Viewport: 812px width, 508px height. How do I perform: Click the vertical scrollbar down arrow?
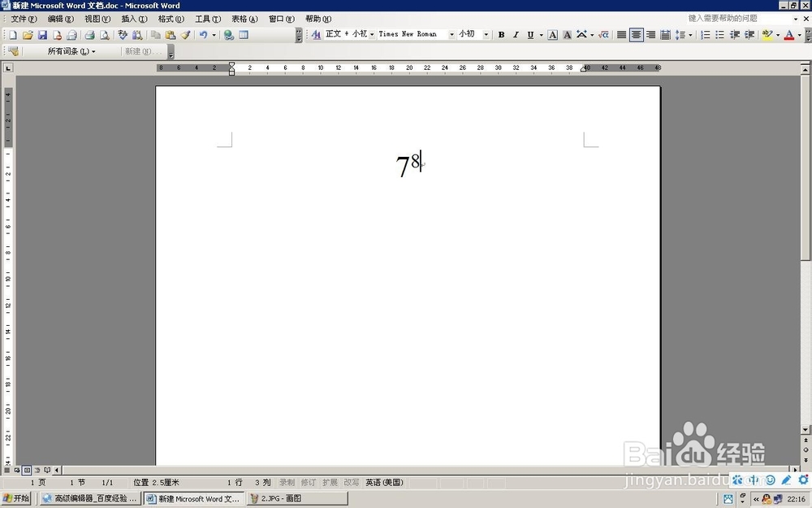(x=806, y=429)
